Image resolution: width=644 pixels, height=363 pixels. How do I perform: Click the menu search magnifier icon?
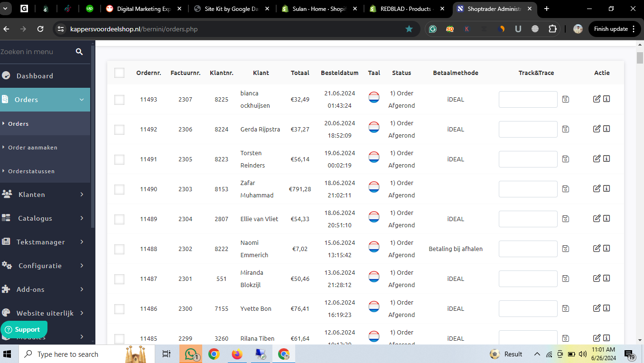[79, 52]
